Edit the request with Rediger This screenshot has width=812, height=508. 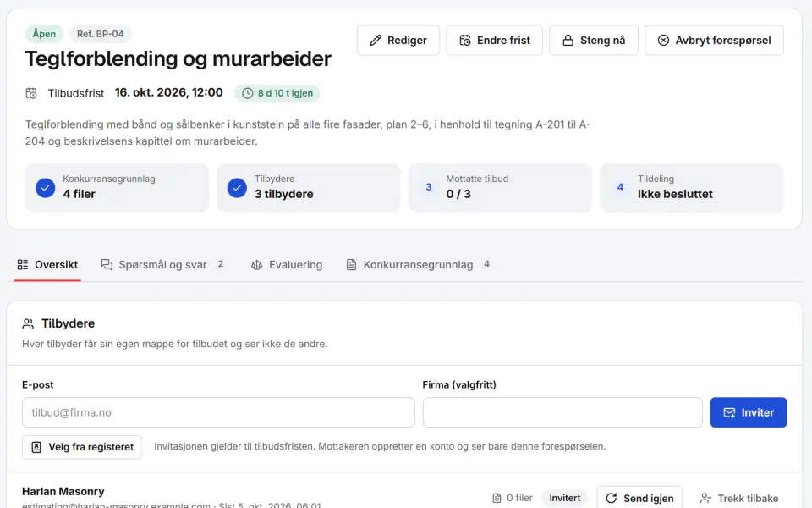pyautogui.click(x=398, y=41)
